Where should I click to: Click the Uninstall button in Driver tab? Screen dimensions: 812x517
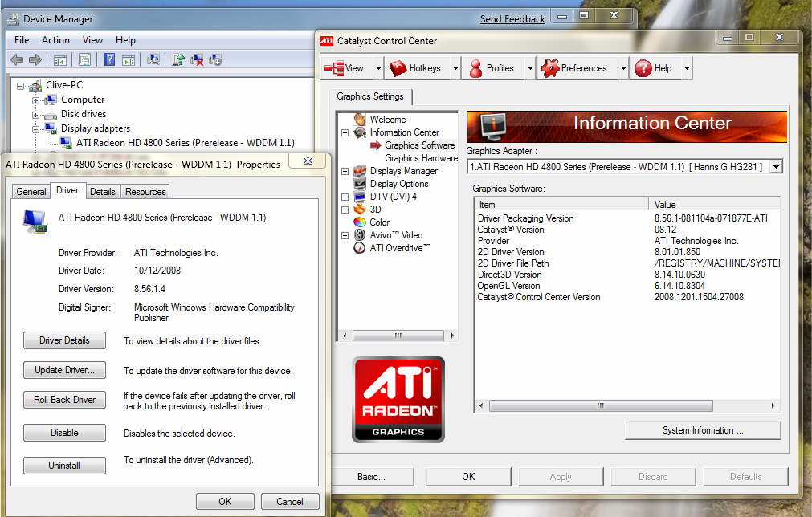click(x=65, y=466)
